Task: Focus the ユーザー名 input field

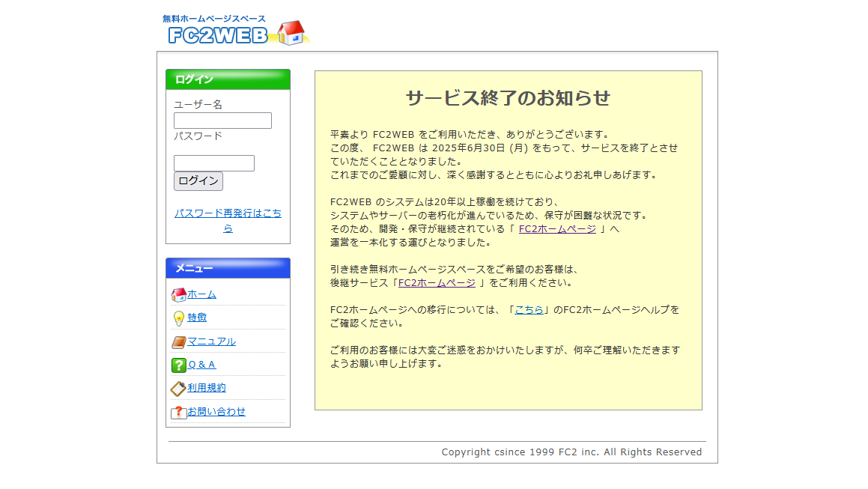Action: point(222,121)
